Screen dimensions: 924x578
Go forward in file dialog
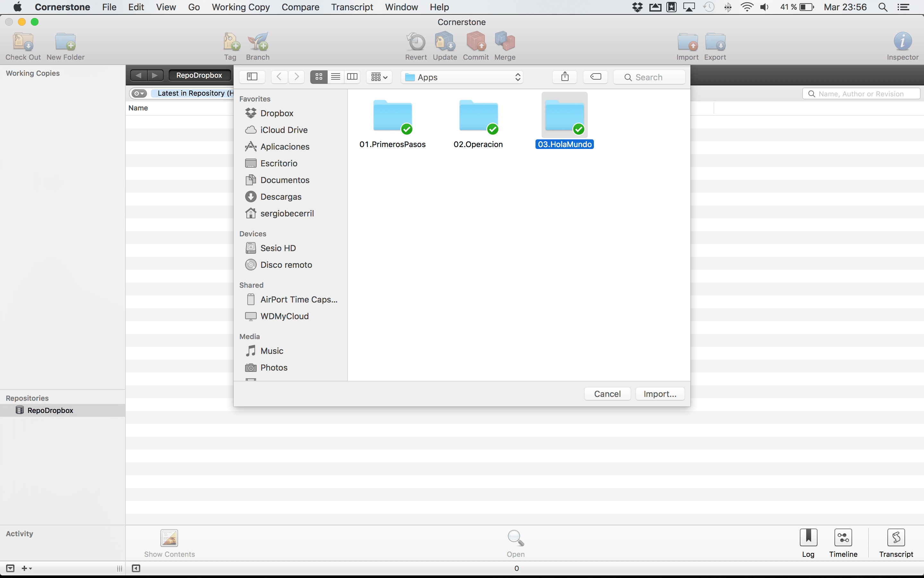[x=296, y=77]
